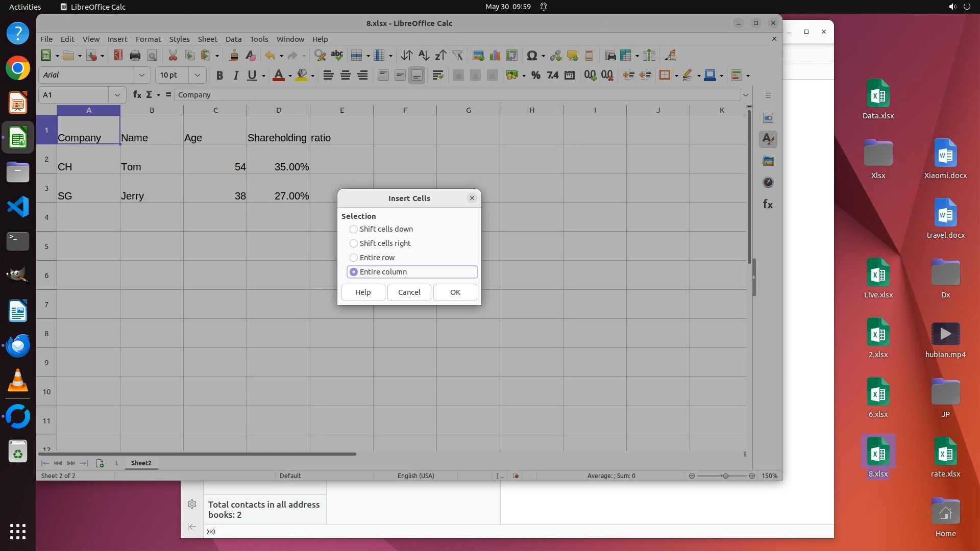
Task: Choose the Entire row radio button
Action: [354, 258]
